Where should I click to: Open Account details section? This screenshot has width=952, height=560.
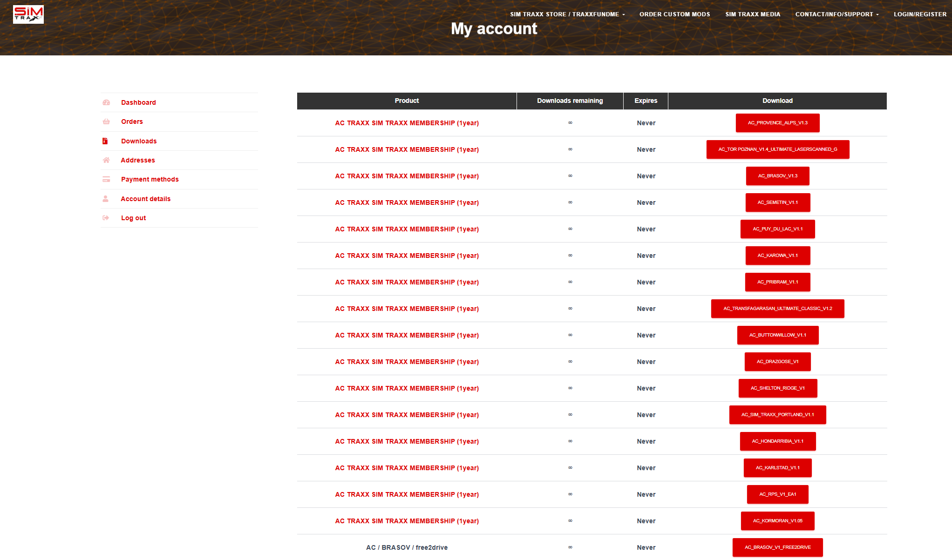146,199
